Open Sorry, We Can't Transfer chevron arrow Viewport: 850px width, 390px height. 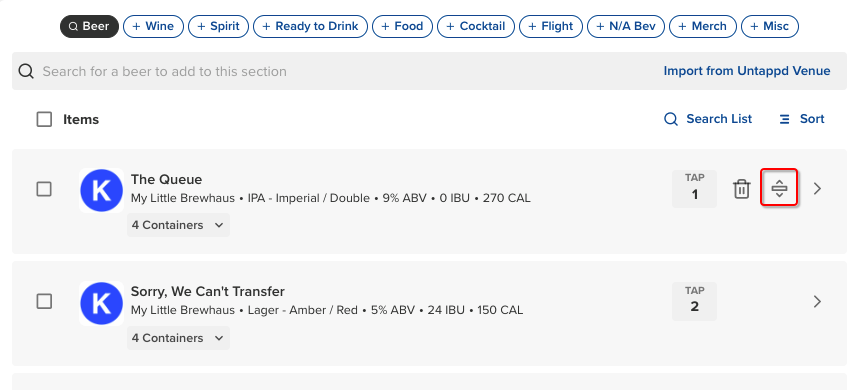[817, 302]
